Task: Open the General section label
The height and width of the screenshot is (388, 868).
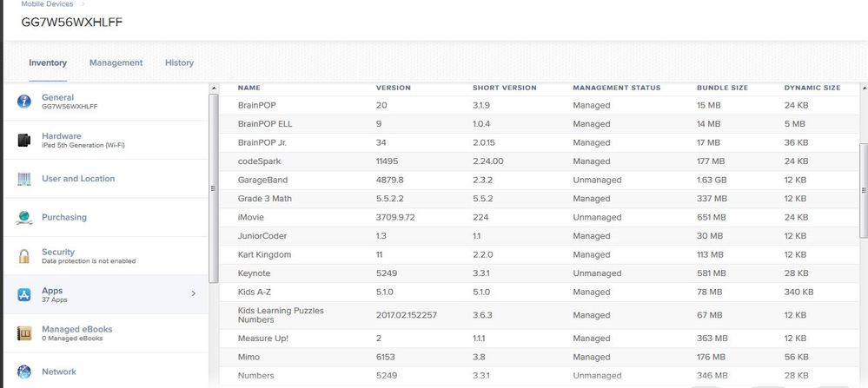Action: pyautogui.click(x=57, y=97)
